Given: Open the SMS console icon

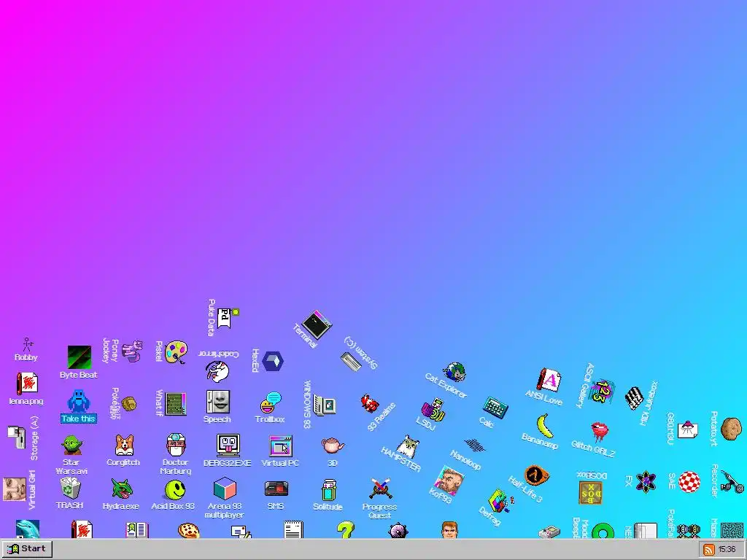Looking at the screenshot, I should [x=276, y=489].
